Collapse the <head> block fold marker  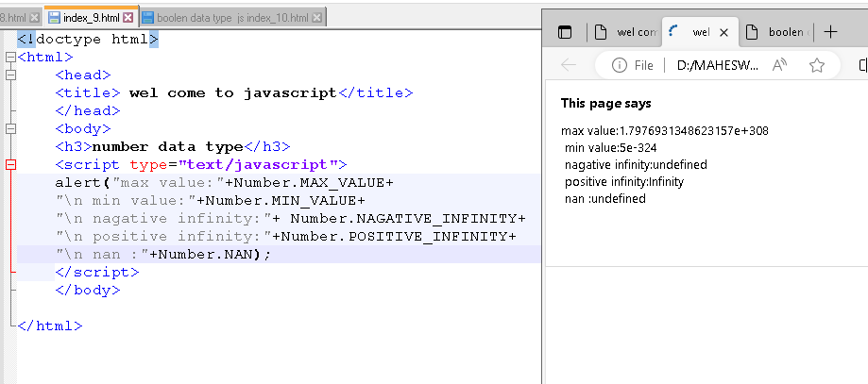[11, 75]
